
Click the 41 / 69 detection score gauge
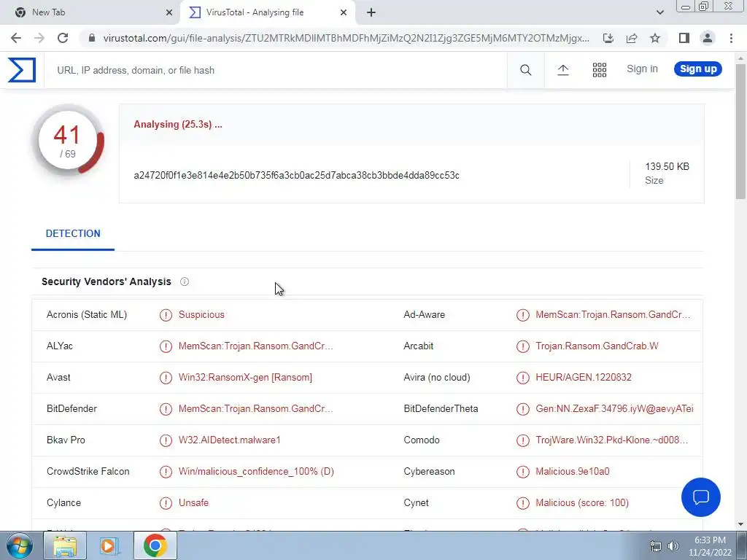click(x=68, y=141)
